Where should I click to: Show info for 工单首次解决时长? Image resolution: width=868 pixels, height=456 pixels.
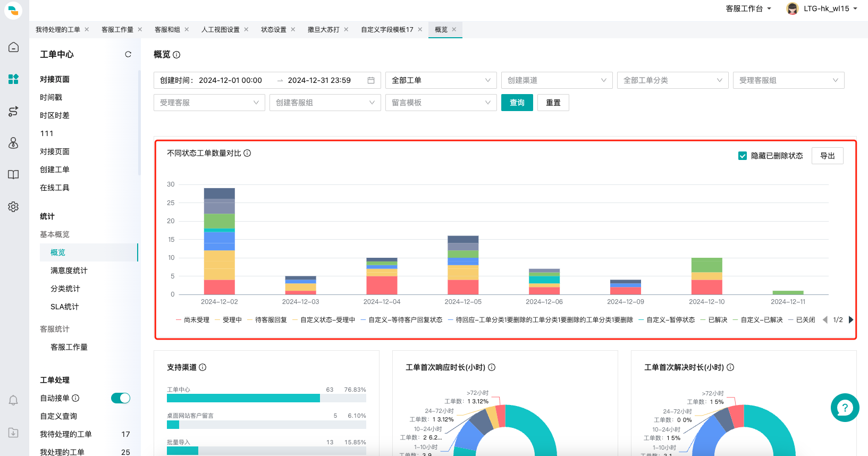point(730,367)
